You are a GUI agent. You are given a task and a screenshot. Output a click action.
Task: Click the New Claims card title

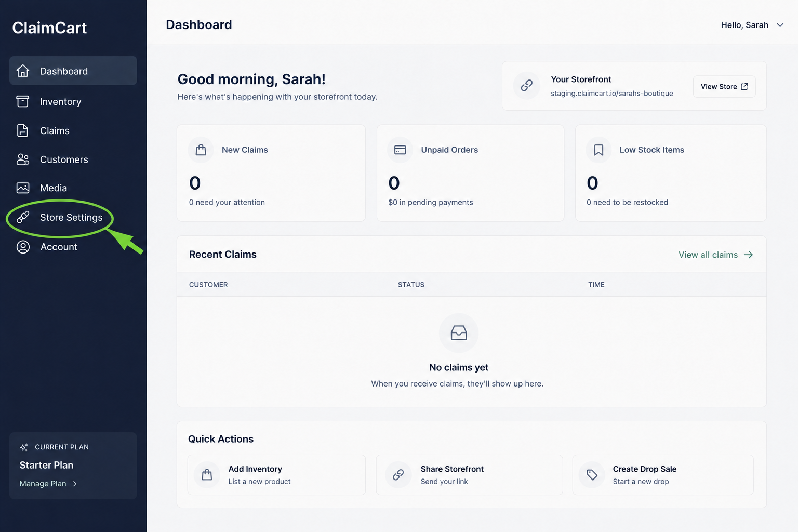[245, 150]
